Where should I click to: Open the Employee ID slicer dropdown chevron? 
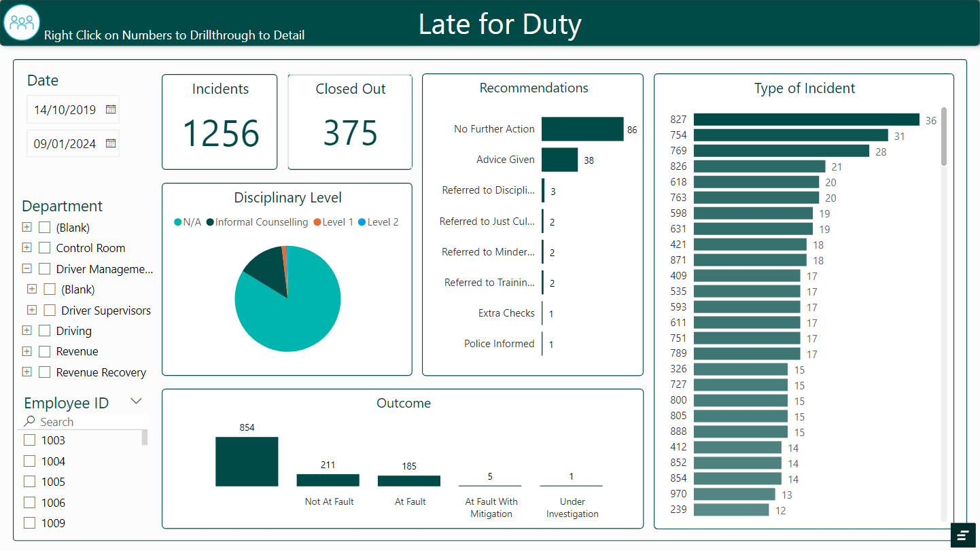(x=136, y=401)
